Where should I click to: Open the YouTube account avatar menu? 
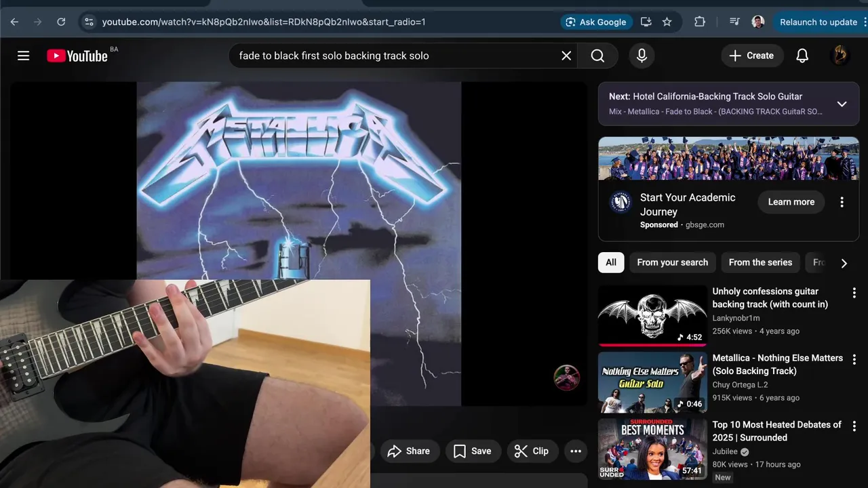pos(840,56)
